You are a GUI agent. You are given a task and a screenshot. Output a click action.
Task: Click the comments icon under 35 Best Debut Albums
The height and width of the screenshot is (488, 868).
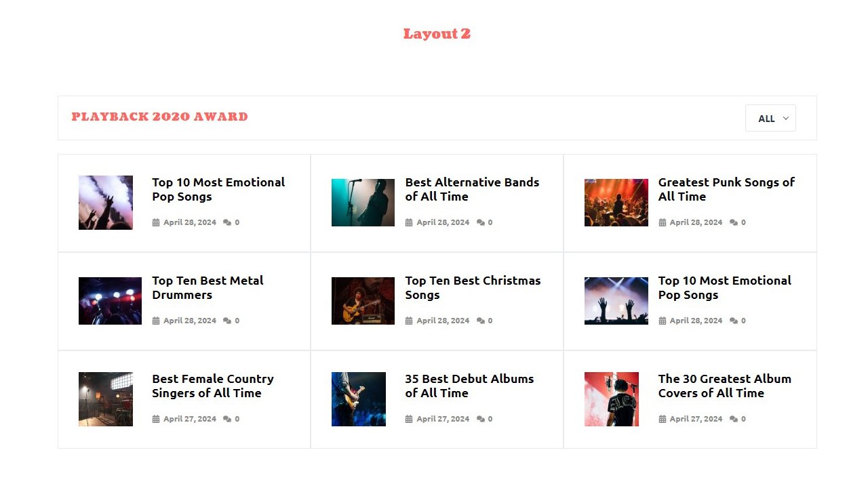click(480, 419)
